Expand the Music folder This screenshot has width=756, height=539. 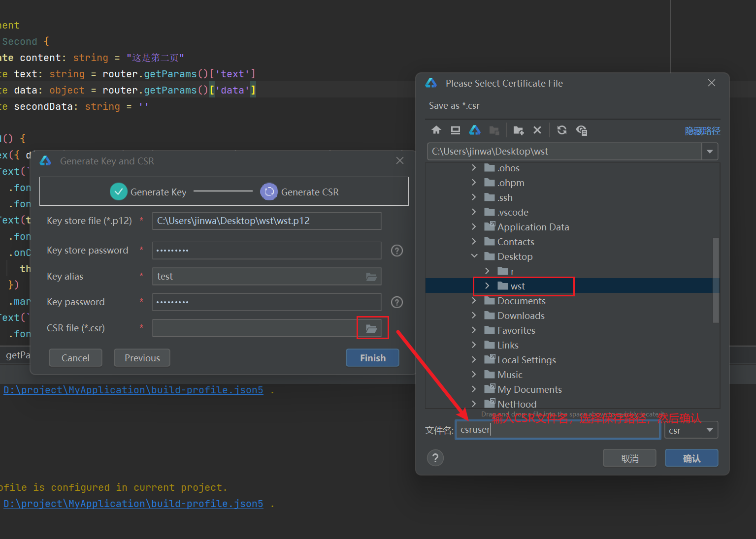pos(474,375)
